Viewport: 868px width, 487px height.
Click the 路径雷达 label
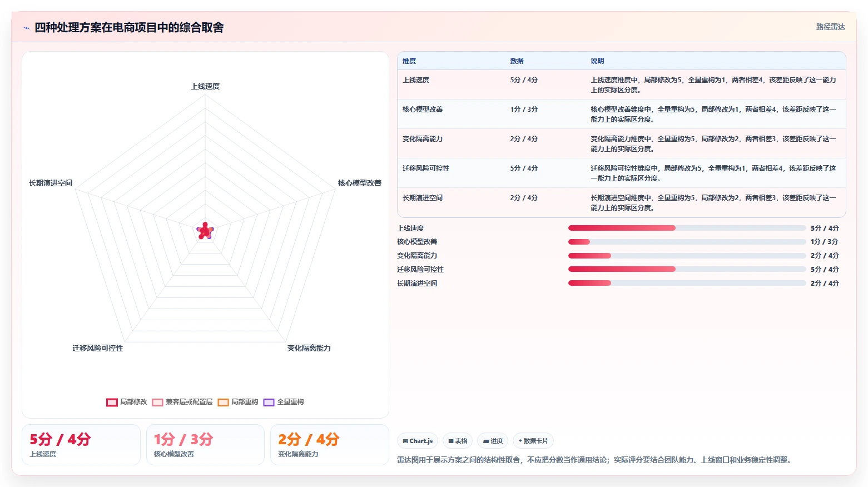tap(830, 27)
